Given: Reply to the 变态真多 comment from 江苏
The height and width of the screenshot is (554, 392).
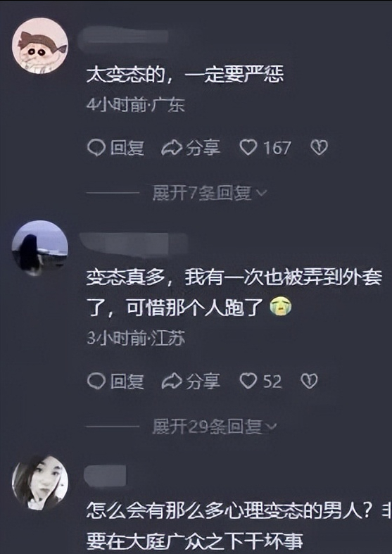Looking at the screenshot, I should [115, 382].
